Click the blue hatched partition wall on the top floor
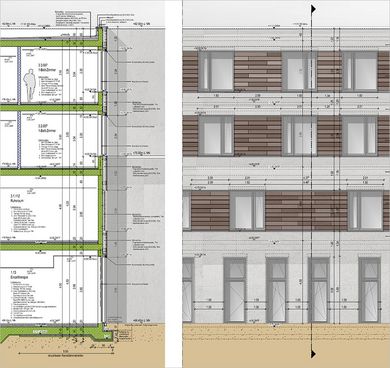Screen dimensions: 390x368 (19, 76)
